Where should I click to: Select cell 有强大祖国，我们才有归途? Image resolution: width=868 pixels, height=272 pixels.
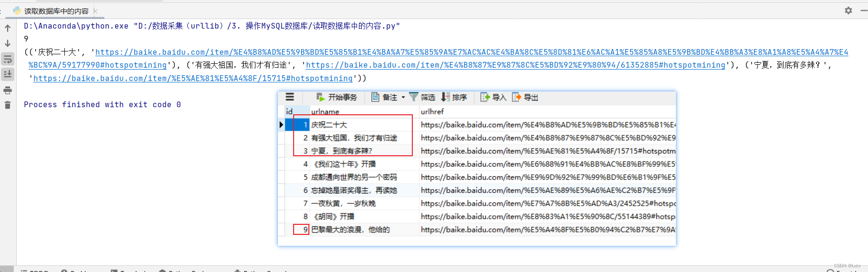point(364,138)
